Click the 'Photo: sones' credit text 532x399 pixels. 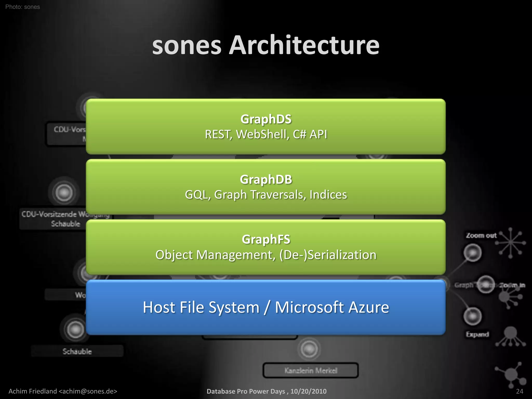(23, 7)
